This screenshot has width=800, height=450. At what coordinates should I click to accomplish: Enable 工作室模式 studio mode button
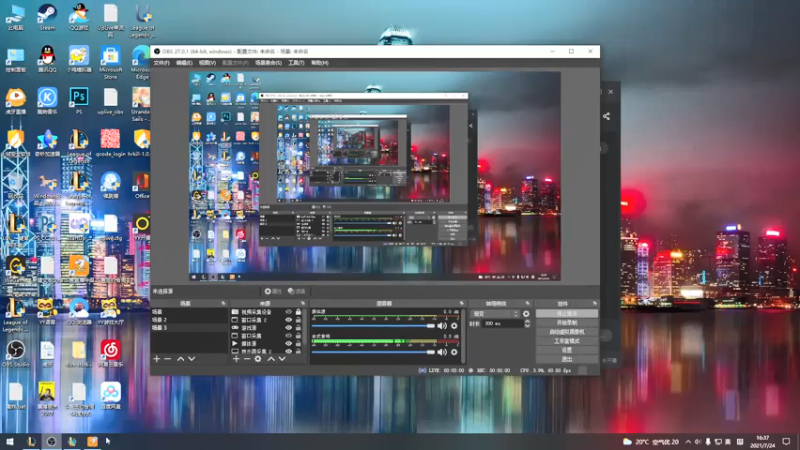point(566,341)
